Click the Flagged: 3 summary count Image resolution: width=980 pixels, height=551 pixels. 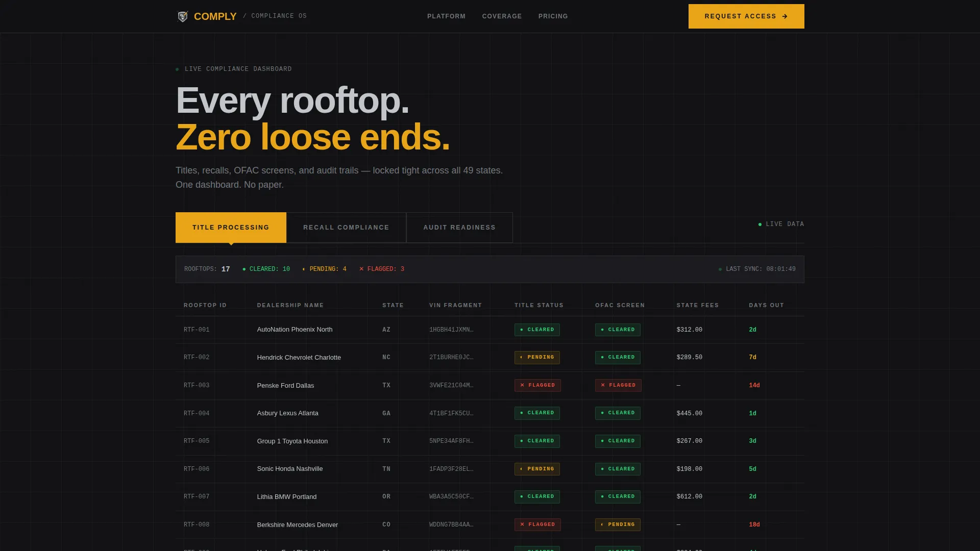click(382, 269)
